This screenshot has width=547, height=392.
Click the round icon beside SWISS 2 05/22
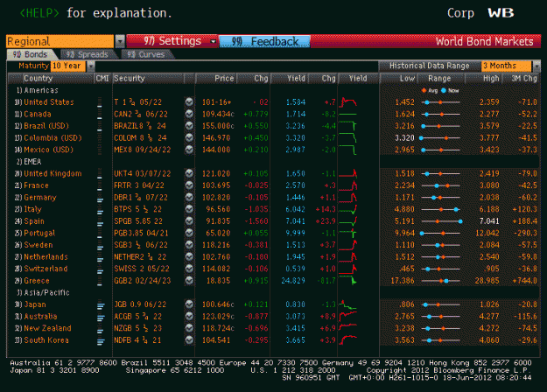(x=189, y=269)
